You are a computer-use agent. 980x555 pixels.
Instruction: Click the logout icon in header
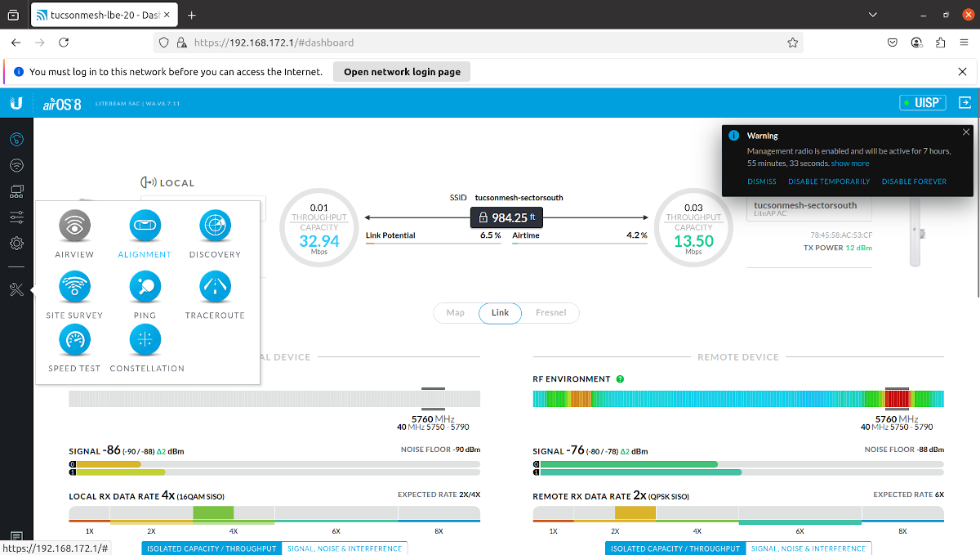point(965,103)
